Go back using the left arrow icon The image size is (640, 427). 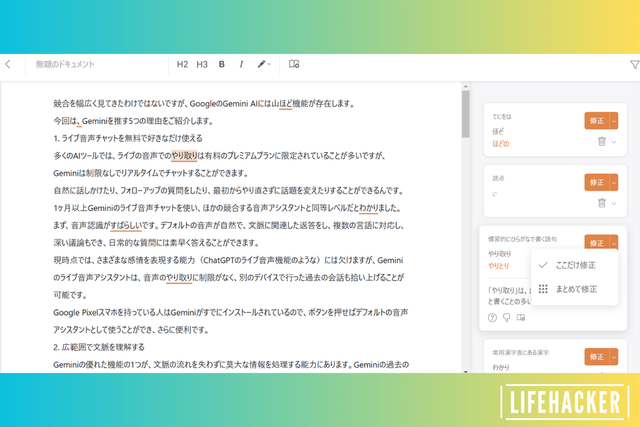click(x=8, y=64)
